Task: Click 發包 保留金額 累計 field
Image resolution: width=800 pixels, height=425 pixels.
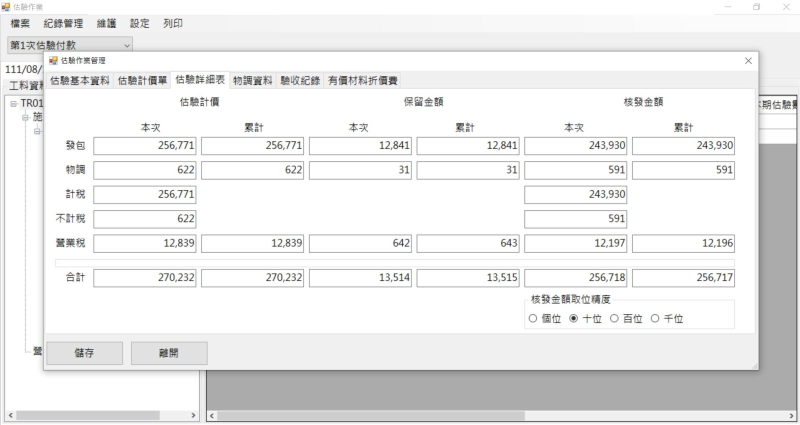Action: (468, 145)
